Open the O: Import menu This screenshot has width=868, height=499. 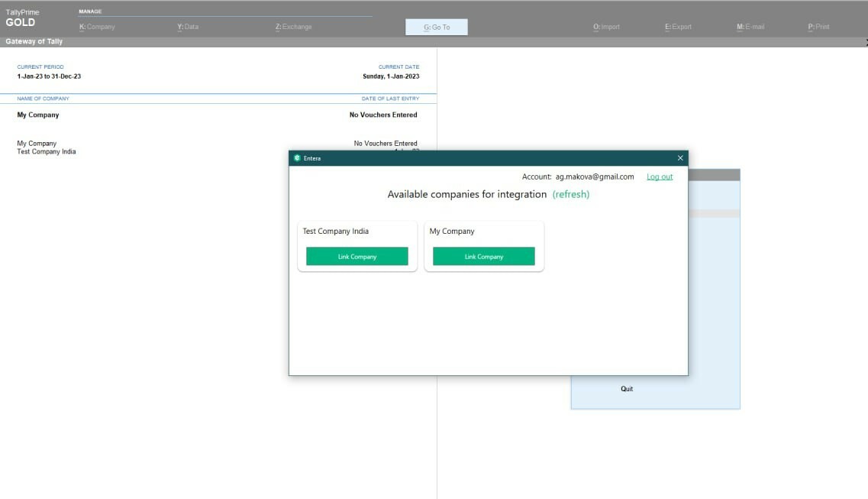(x=606, y=27)
